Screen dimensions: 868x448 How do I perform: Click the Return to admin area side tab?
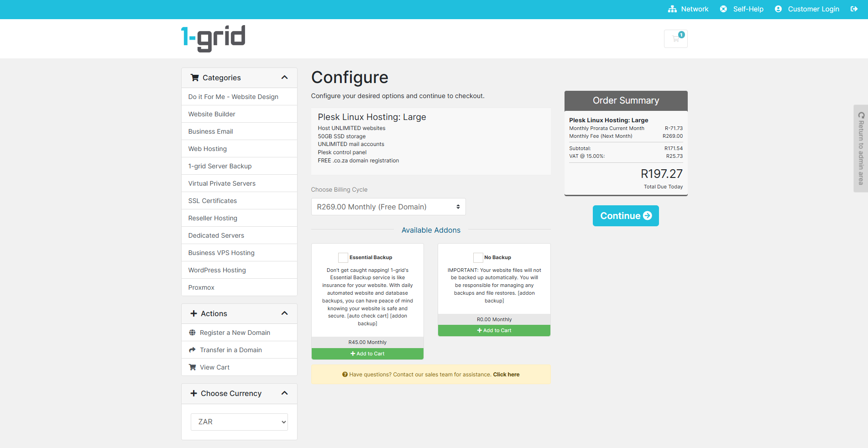(x=861, y=148)
